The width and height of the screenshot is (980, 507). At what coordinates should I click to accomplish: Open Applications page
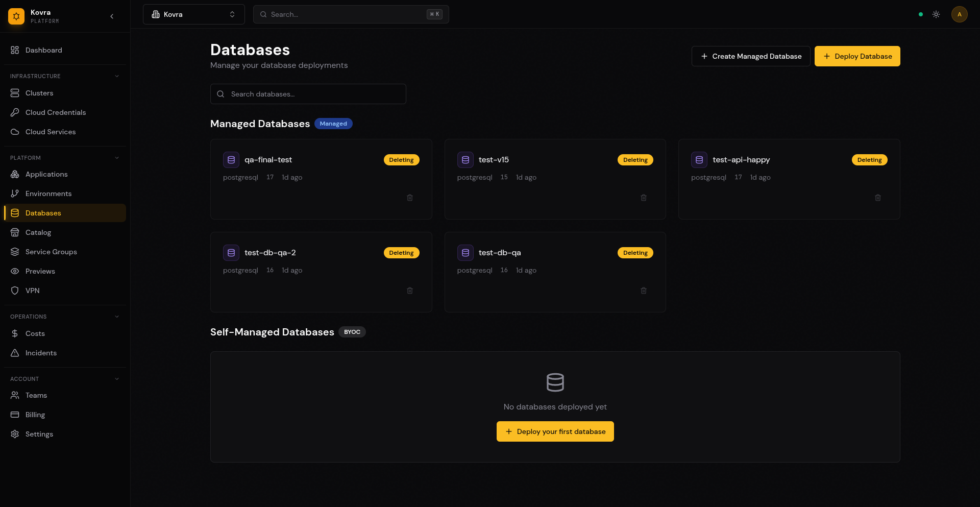(65, 174)
